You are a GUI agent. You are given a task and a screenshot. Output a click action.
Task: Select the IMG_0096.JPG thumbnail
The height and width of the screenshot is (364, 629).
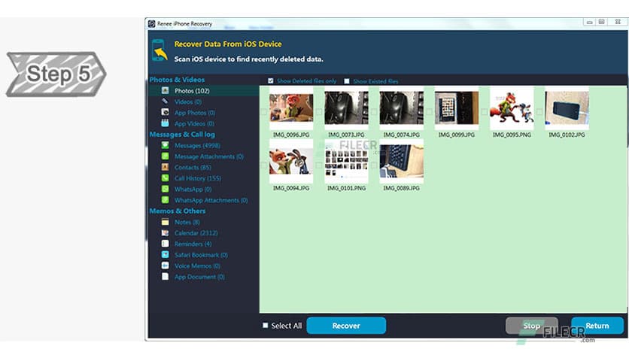click(x=291, y=108)
